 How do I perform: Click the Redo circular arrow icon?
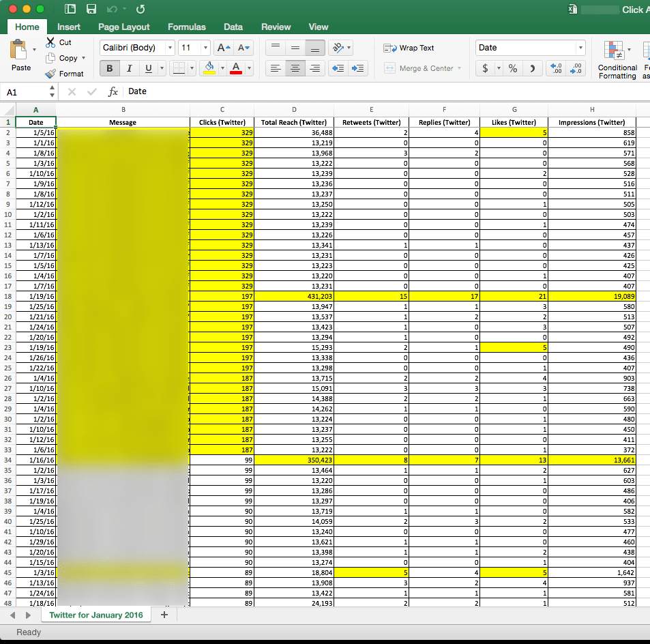[141, 9]
